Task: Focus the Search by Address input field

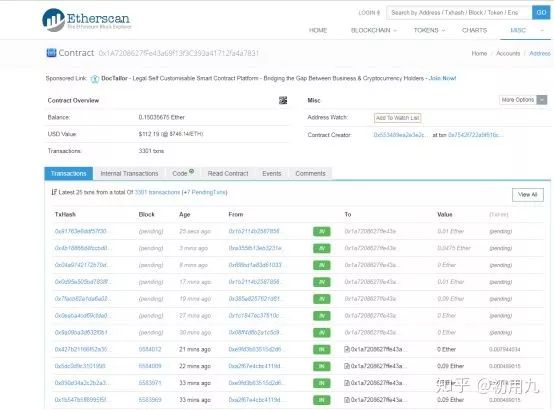Action: click(x=459, y=13)
